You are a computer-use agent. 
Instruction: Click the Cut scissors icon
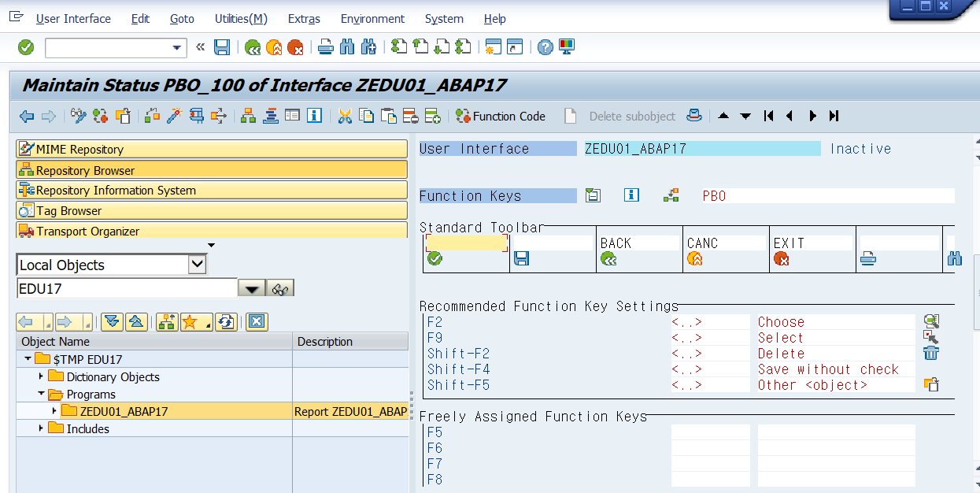point(345,117)
